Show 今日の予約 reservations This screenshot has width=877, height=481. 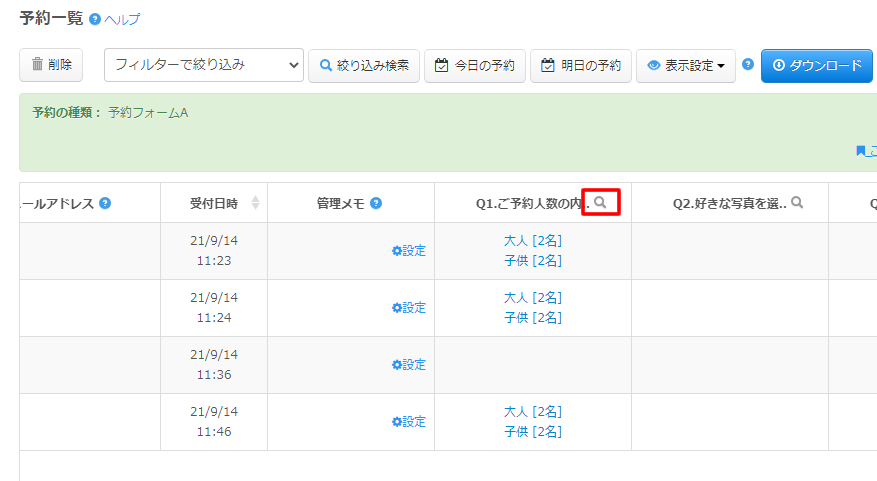pyautogui.click(x=475, y=65)
